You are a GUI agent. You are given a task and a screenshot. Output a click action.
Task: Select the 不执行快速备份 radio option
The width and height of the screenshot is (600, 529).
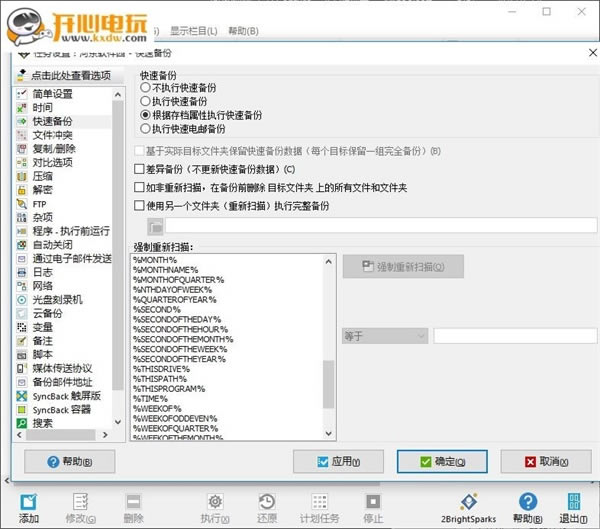(146, 88)
